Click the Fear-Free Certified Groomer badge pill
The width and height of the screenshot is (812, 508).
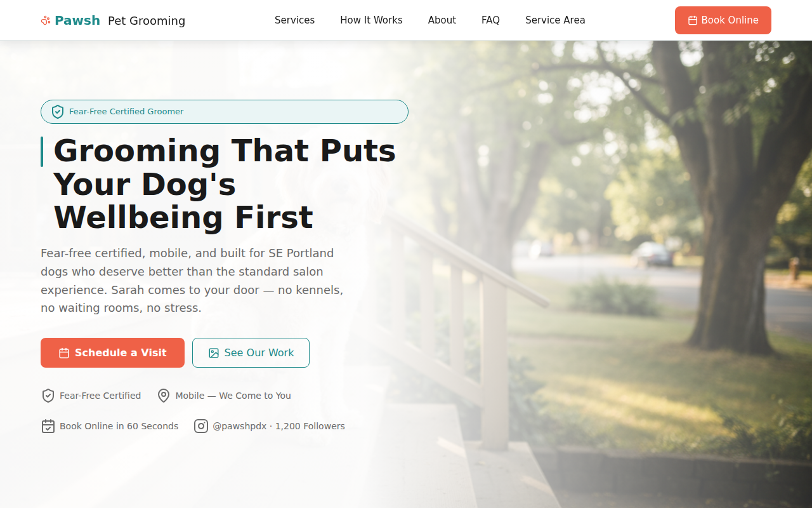225,112
